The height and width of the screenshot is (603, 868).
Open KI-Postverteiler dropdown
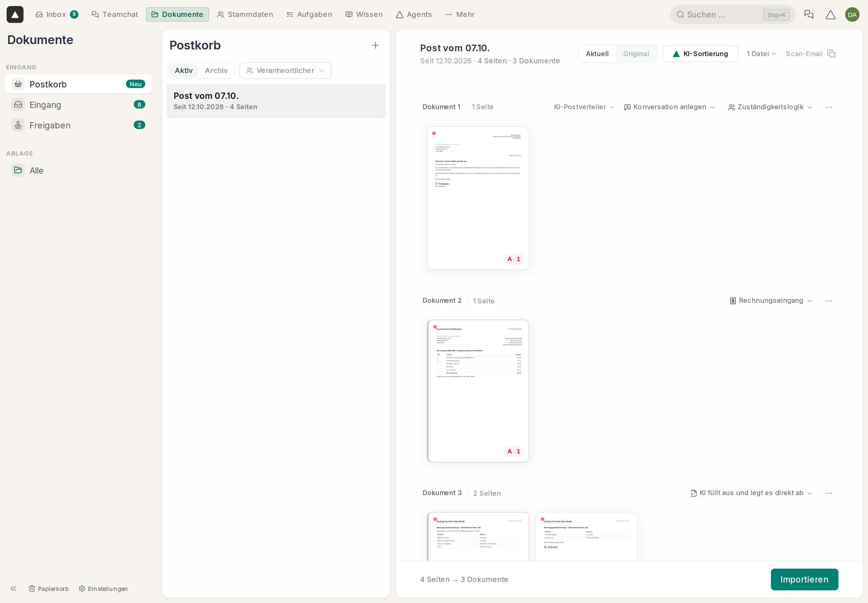[583, 107]
